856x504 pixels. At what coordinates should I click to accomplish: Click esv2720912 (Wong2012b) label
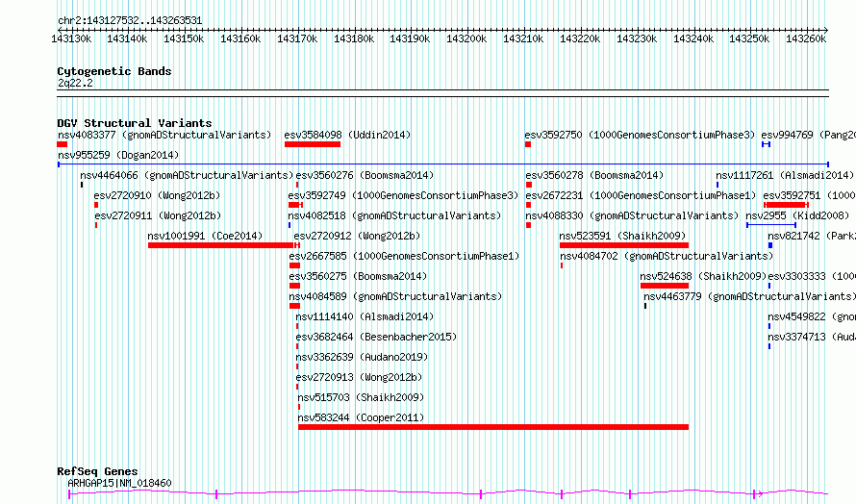pos(357,236)
